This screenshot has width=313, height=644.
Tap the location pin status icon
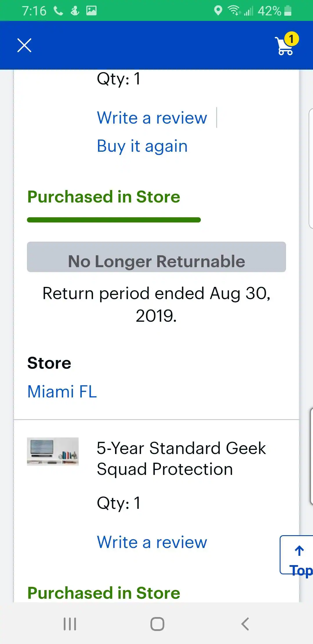click(218, 10)
